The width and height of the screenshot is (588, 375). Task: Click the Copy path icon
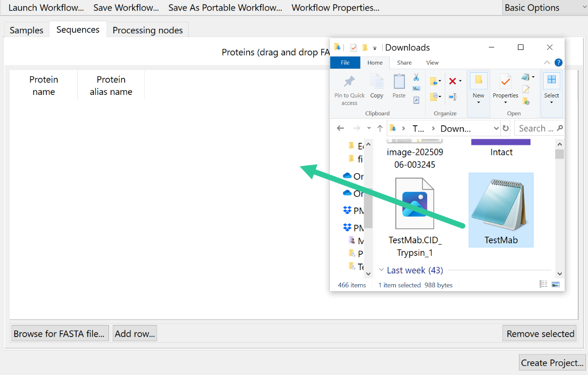(x=416, y=89)
